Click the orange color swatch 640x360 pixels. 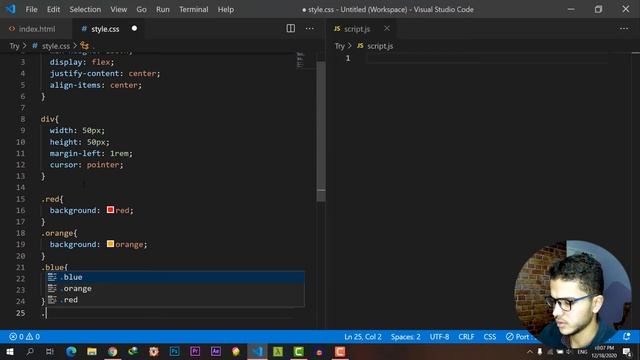tap(110, 244)
